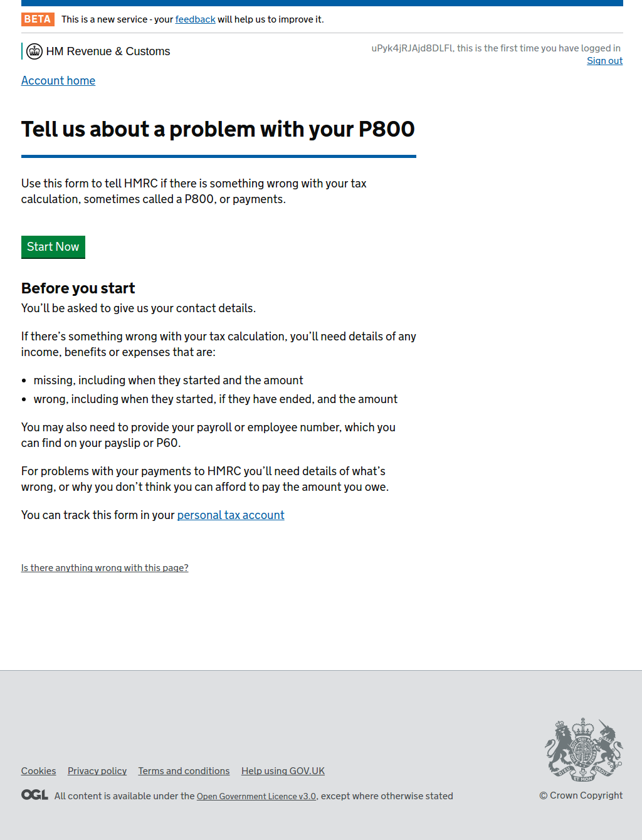Sign out of the account
This screenshot has width=642, height=840.
point(604,61)
